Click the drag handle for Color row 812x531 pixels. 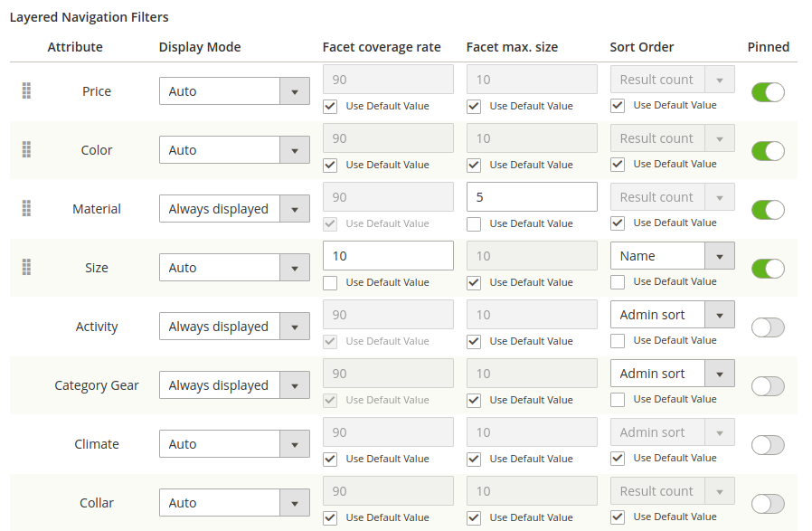pyautogui.click(x=26, y=149)
